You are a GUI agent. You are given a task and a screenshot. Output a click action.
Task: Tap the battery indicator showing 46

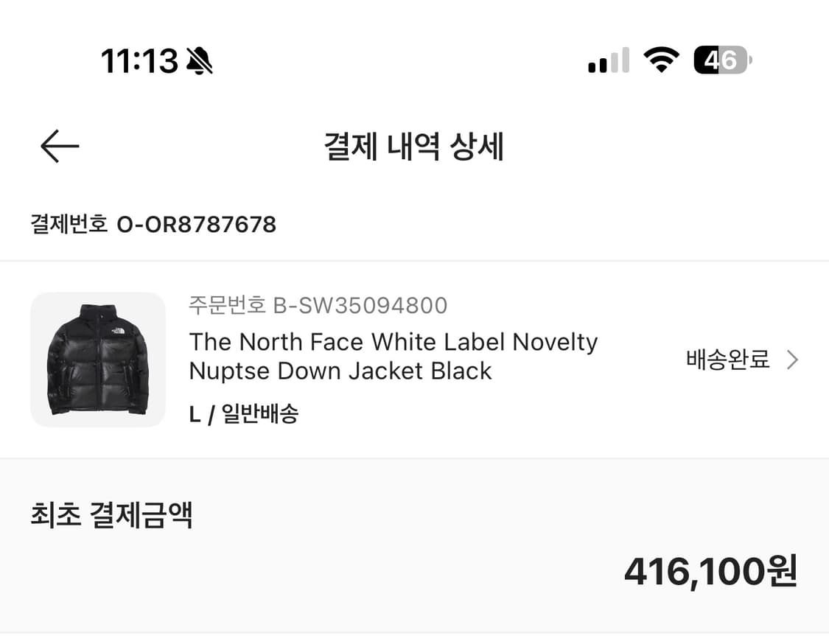[721, 59]
